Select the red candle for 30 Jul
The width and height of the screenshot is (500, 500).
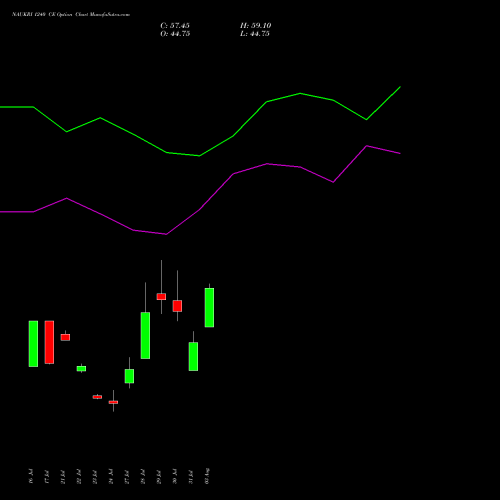[x=177, y=306]
